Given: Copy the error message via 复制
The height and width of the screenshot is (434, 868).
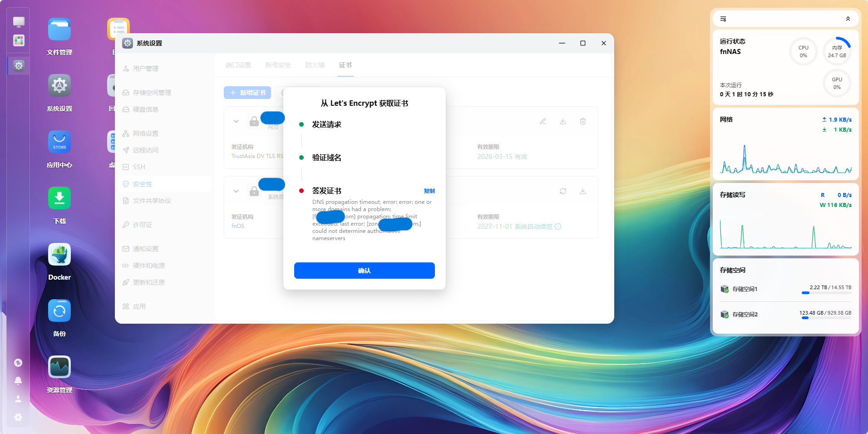Looking at the screenshot, I should point(429,191).
